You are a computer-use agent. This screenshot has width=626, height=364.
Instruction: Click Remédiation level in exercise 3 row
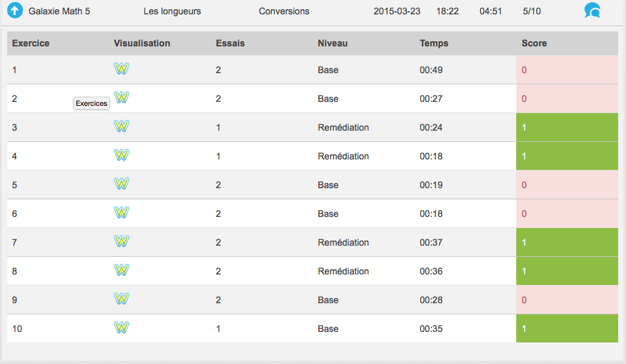click(343, 127)
